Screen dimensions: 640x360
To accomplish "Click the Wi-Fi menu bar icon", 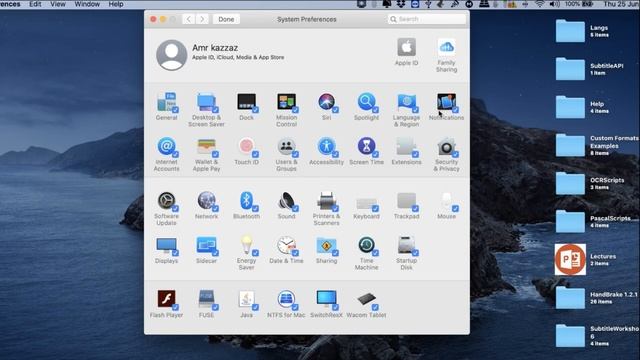I will point(540,4).
